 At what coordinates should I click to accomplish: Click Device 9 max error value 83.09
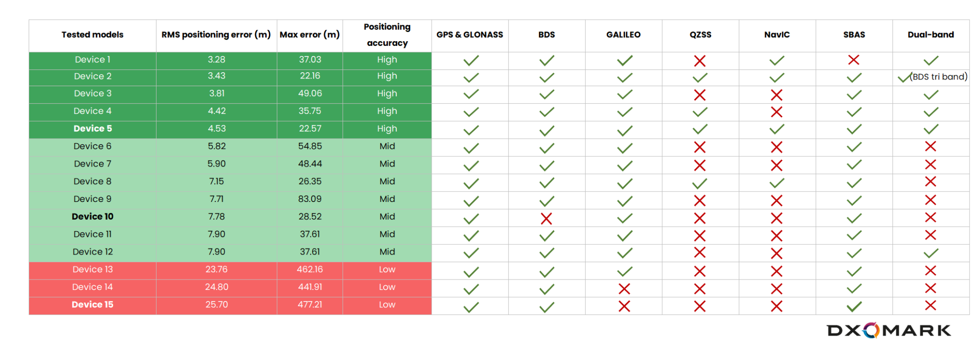click(x=310, y=199)
